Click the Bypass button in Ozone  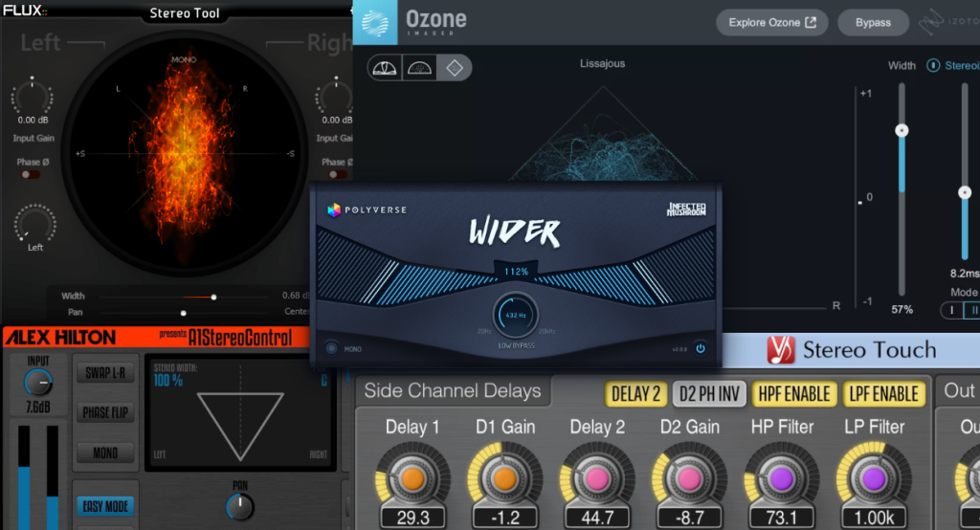tap(873, 23)
